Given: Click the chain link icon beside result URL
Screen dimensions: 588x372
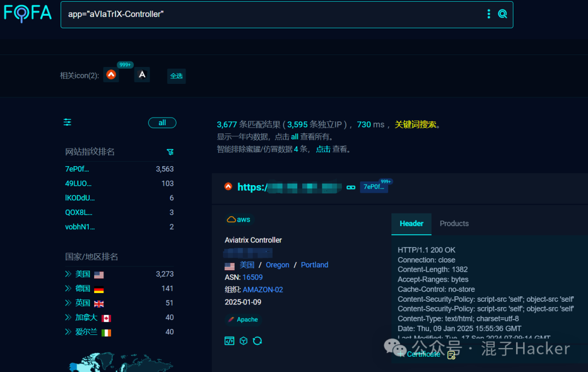Looking at the screenshot, I should (x=351, y=187).
